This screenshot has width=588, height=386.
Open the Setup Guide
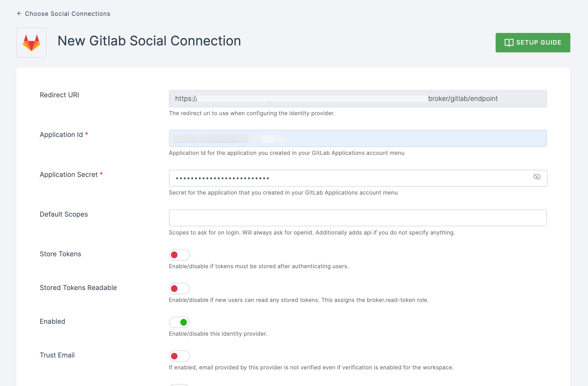click(x=533, y=43)
